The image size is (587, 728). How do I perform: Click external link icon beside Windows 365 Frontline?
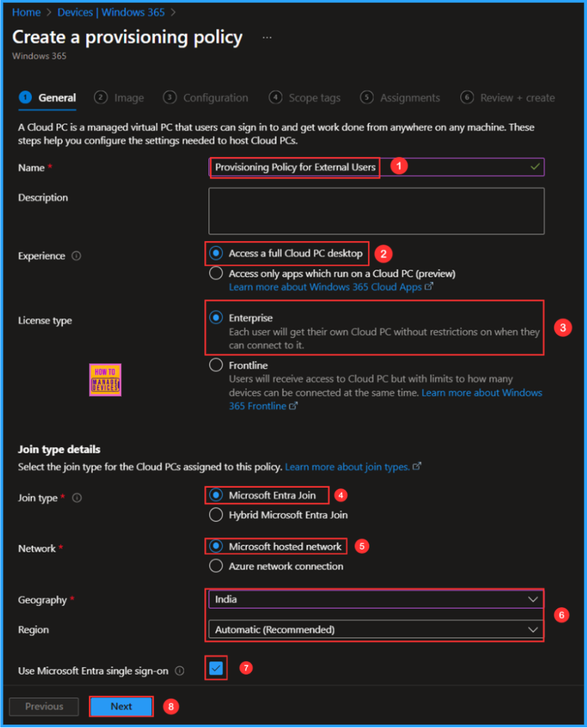[294, 405]
